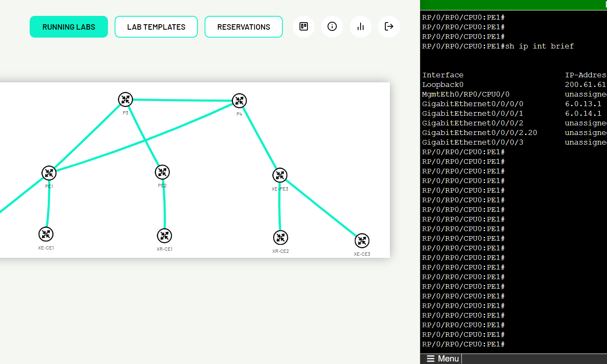Image resolution: width=607 pixels, height=364 pixels.
Task: Show statistics with bar chart icon
Action: click(x=361, y=27)
